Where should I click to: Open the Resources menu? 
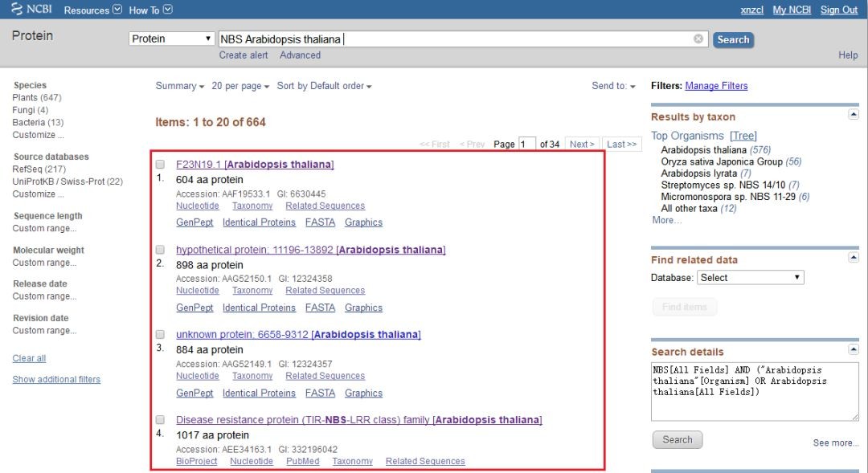(92, 10)
